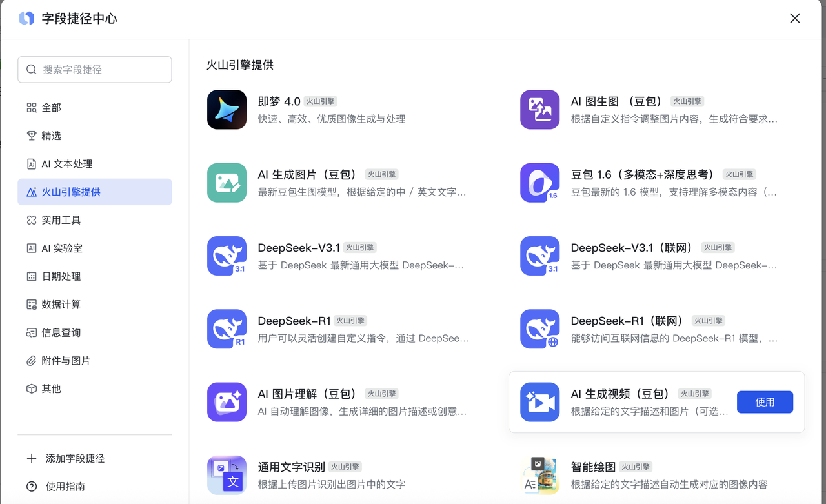Open the AI 图生图（豆包）icon
Viewport: 826px width, 504px height.
(539, 110)
